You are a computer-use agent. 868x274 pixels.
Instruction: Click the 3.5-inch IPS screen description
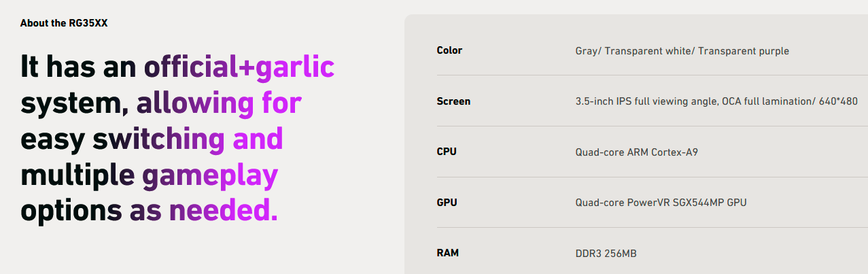[x=716, y=101]
